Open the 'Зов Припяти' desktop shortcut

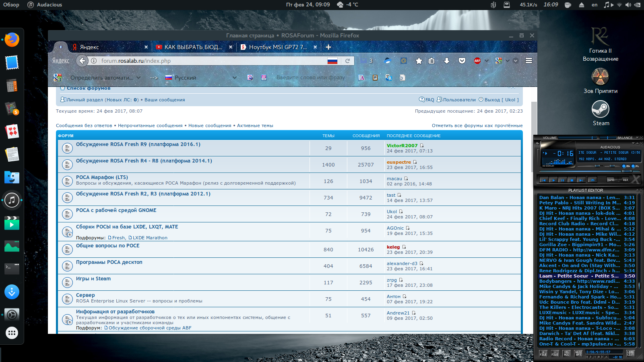(x=601, y=80)
